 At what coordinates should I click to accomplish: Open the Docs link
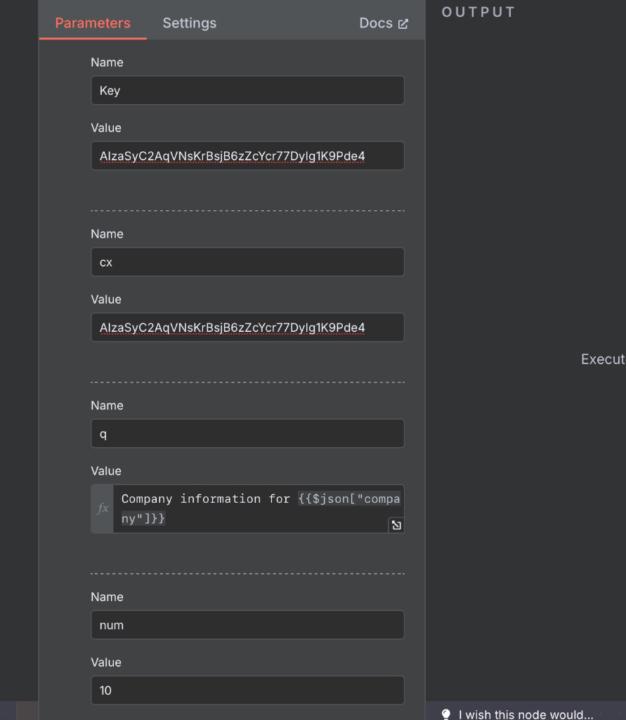pos(376,23)
